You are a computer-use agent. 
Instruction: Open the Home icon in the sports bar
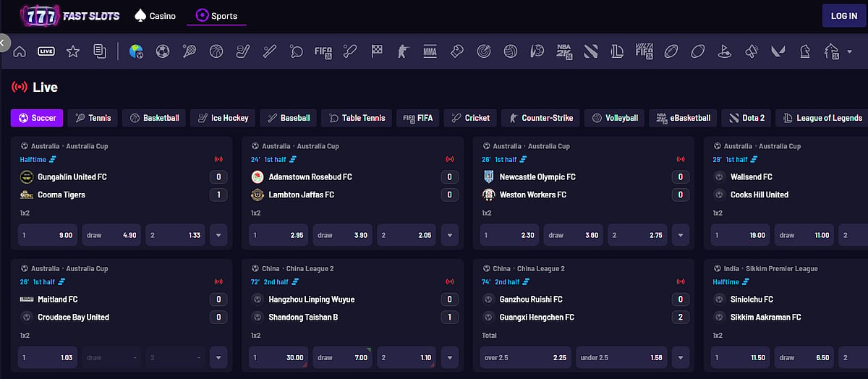tap(20, 51)
